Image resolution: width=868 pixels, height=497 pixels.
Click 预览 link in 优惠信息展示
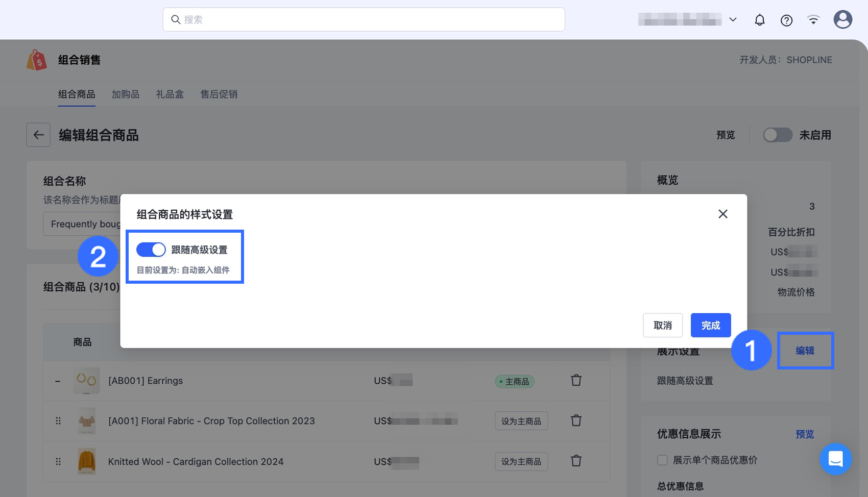click(805, 434)
